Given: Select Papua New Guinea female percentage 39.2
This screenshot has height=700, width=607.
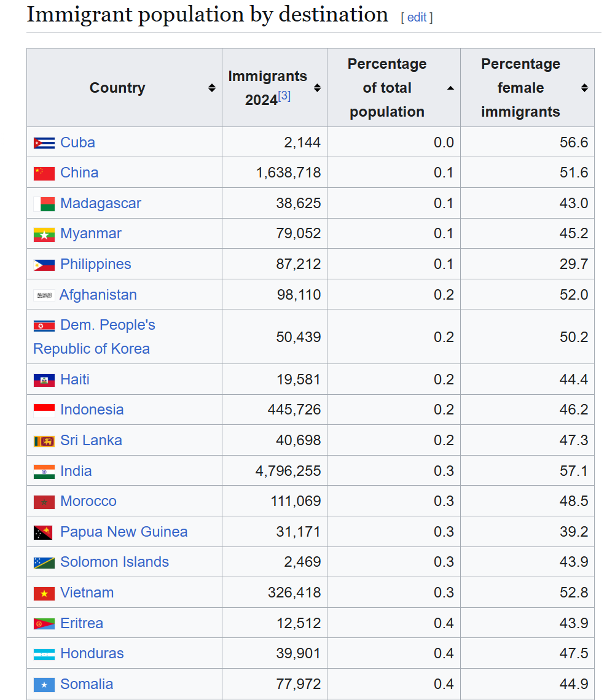Looking at the screenshot, I should pyautogui.click(x=573, y=532).
